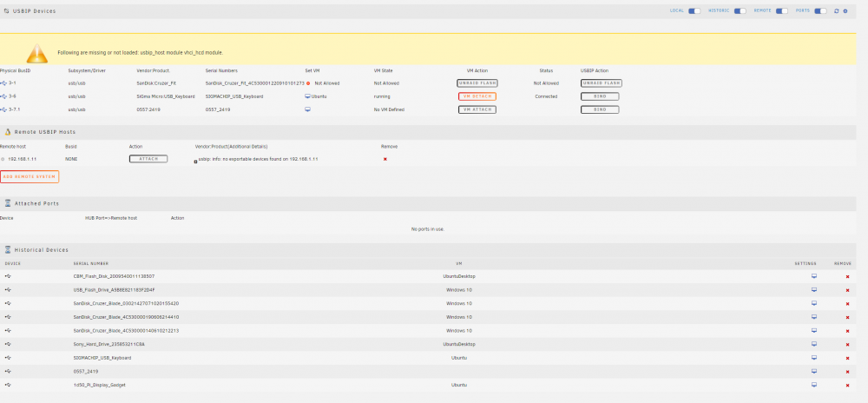Select the SanDisk_Cruzer_Fit serial number text
This screenshot has height=403, width=868.
254,83
